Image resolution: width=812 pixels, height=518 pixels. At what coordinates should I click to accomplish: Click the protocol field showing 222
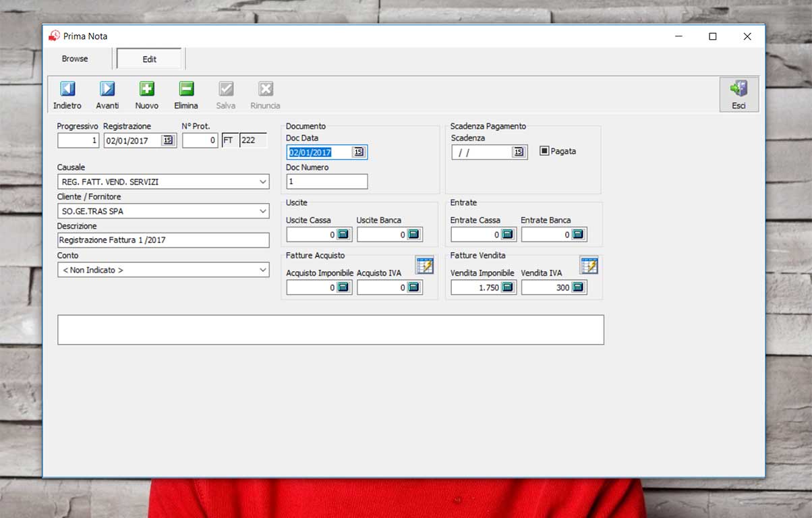pos(254,140)
